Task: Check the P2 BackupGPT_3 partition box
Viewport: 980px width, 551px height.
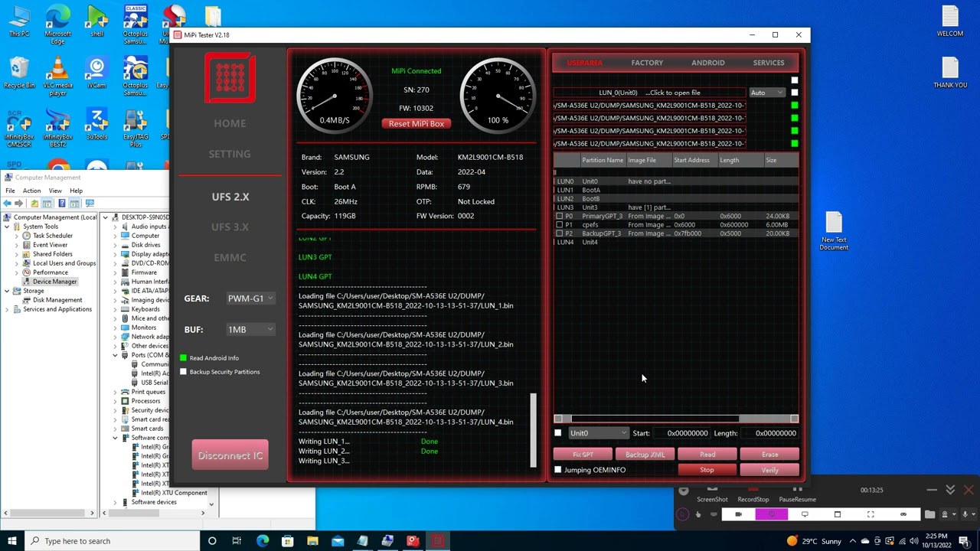Action: pyautogui.click(x=559, y=233)
